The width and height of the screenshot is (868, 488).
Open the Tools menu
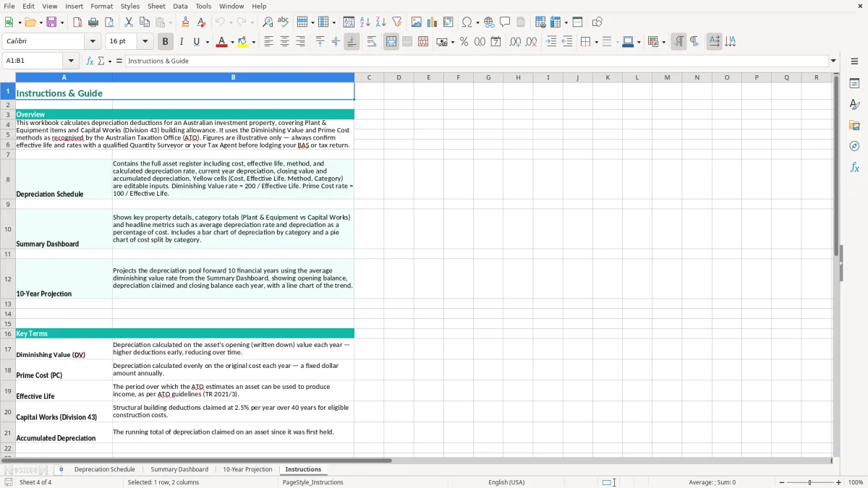pyautogui.click(x=203, y=6)
